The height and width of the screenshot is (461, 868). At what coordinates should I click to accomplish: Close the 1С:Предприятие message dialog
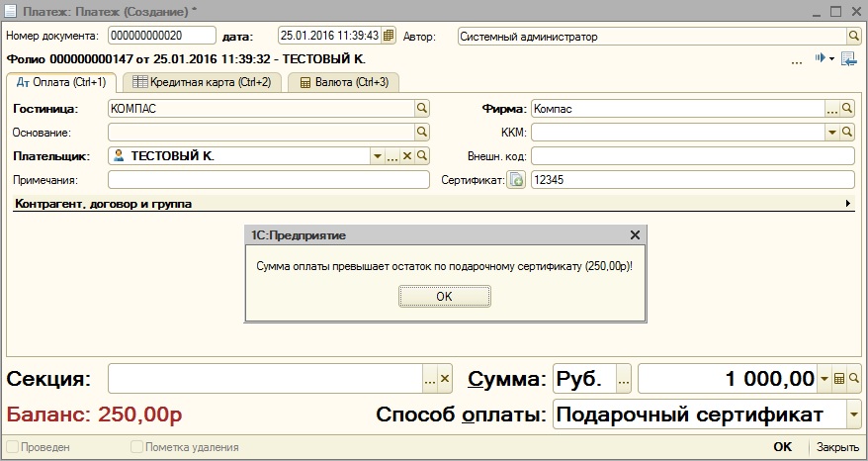pos(635,235)
